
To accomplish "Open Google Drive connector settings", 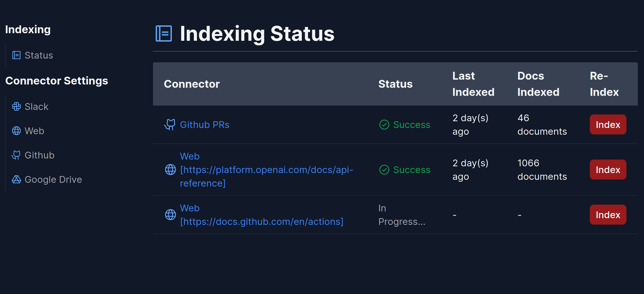I will [x=53, y=179].
